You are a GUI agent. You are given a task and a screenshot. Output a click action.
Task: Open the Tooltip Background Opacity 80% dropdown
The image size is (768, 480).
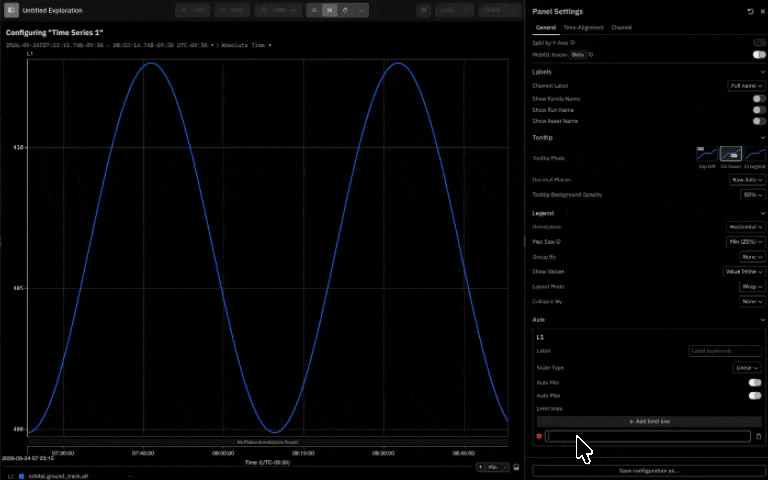click(x=752, y=195)
